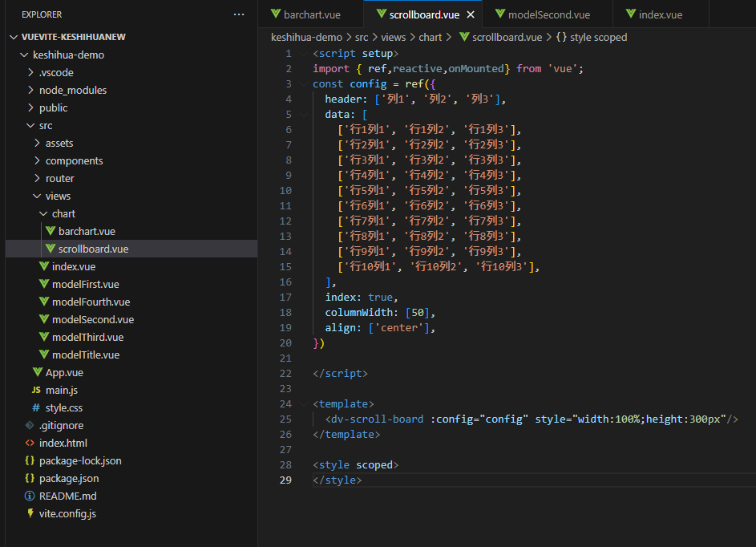This screenshot has height=547, width=756.
Task: Click the Vue icon beside barchart.vue file
Action: (x=51, y=231)
